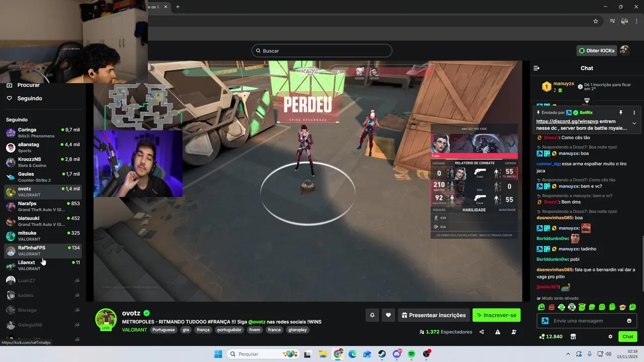Open Gaules's Counter-Strike 2 channel
Viewport: 644px width, 362px height.
(43, 177)
